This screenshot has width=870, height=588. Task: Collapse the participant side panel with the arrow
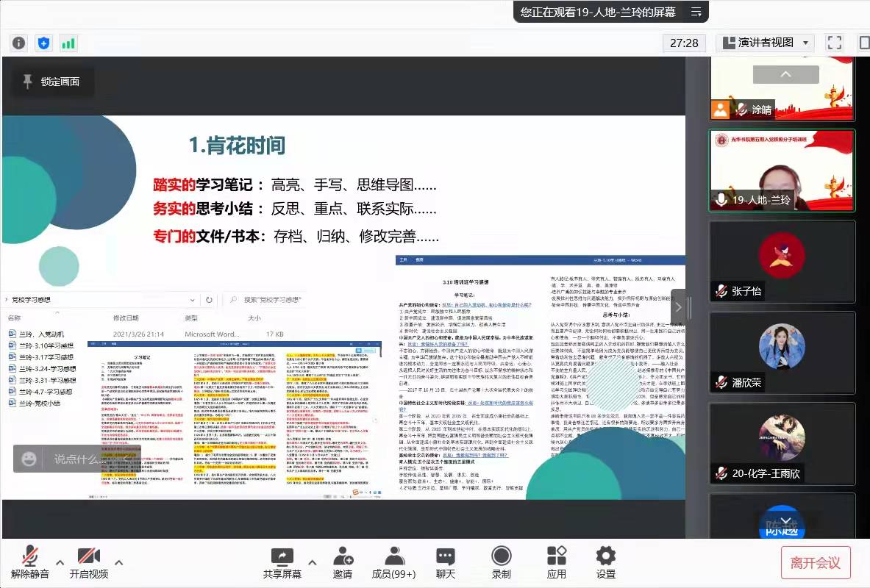click(x=678, y=307)
